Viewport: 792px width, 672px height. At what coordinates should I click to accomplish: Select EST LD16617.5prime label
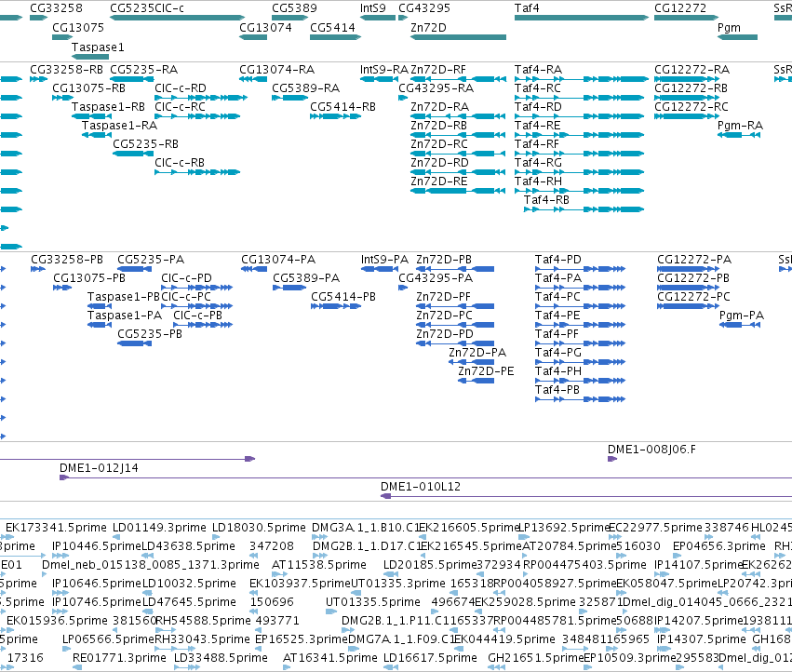tap(430, 658)
